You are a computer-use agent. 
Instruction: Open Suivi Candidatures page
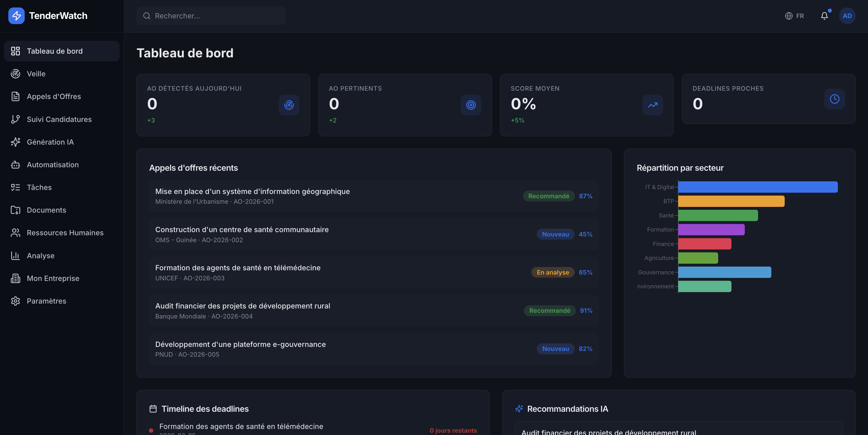62,119
